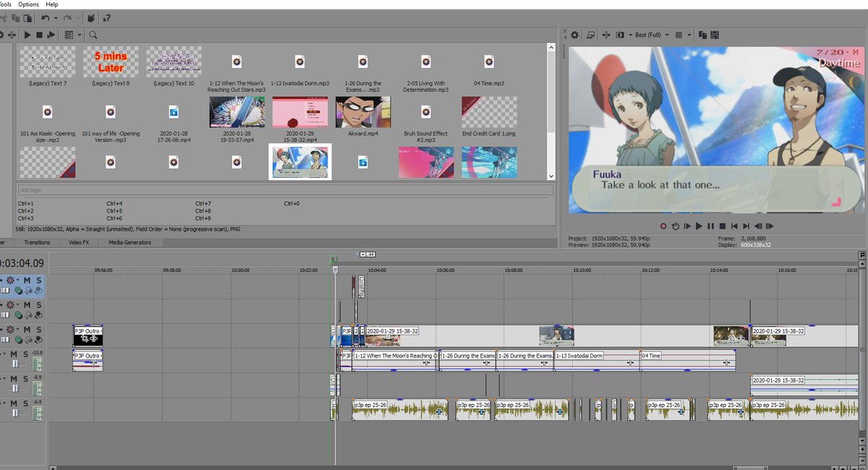868x470 pixels.
Task: Open the Undo history dropdown arrow
Action: pyautogui.click(x=56, y=18)
